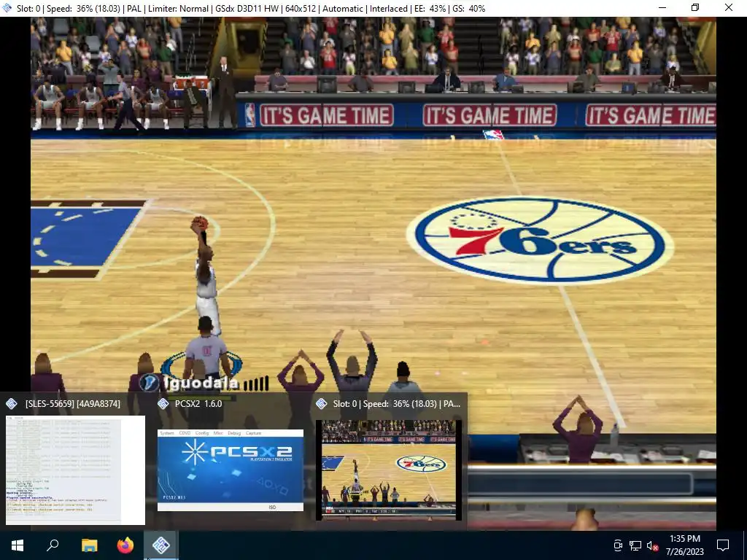Viewport: 747px width, 560px height.
Task: Click the PCSX2 taskbar icon
Action: [x=161, y=545]
